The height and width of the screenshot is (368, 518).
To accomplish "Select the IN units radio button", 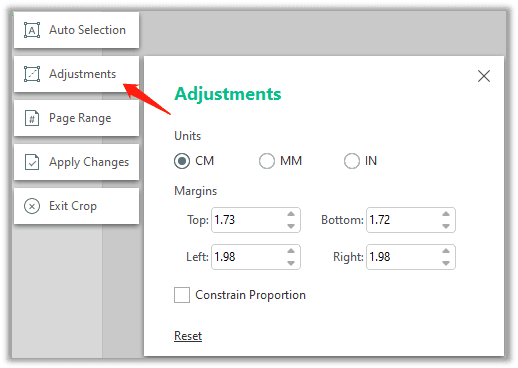I will (352, 161).
